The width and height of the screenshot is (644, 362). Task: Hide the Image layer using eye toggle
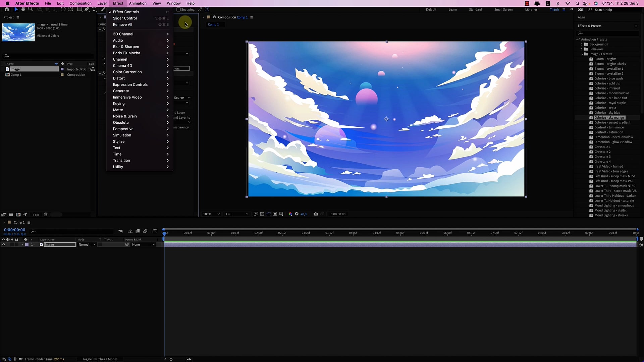click(x=4, y=245)
